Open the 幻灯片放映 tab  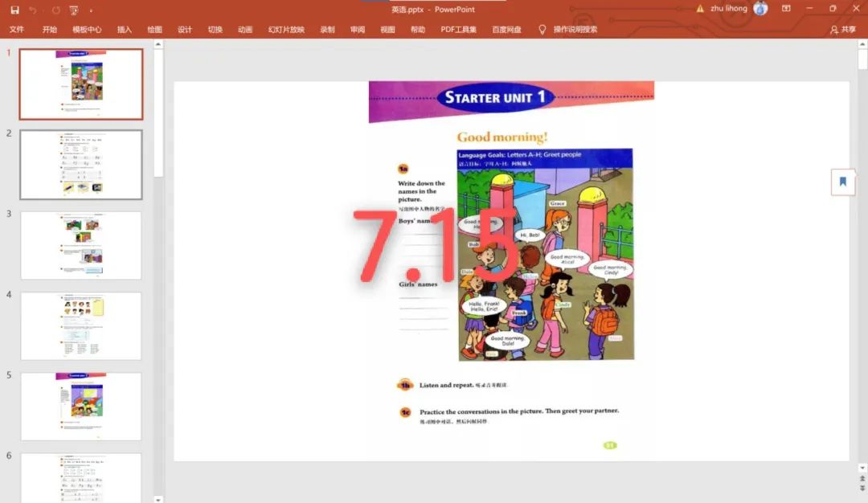tap(286, 30)
